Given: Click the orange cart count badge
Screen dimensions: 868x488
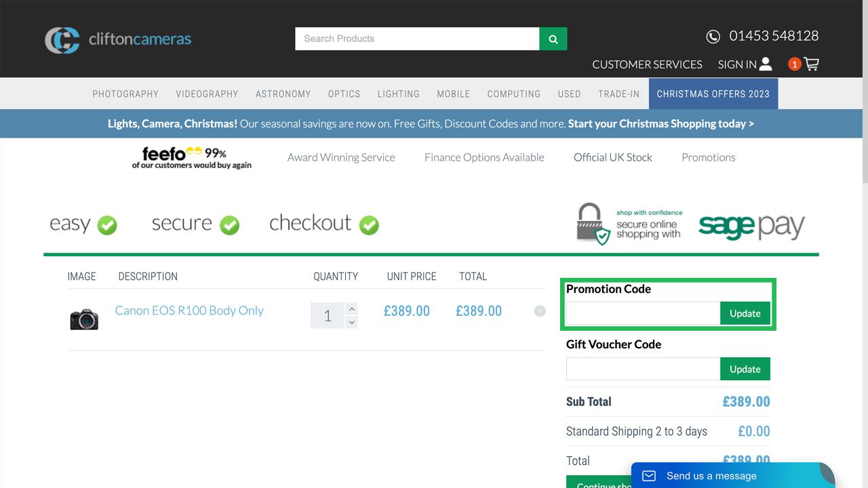Looking at the screenshot, I should [794, 64].
